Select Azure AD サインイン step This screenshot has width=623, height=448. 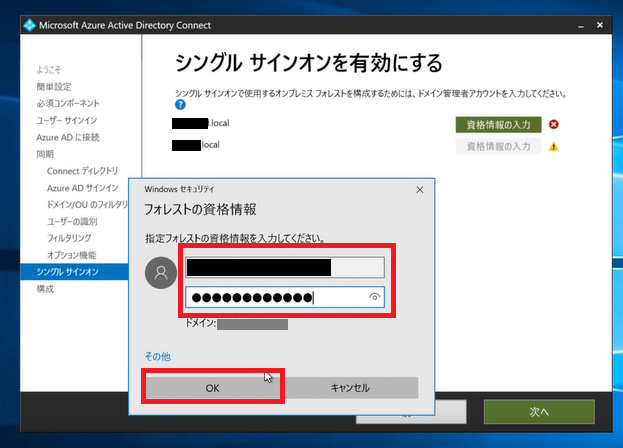(x=83, y=188)
